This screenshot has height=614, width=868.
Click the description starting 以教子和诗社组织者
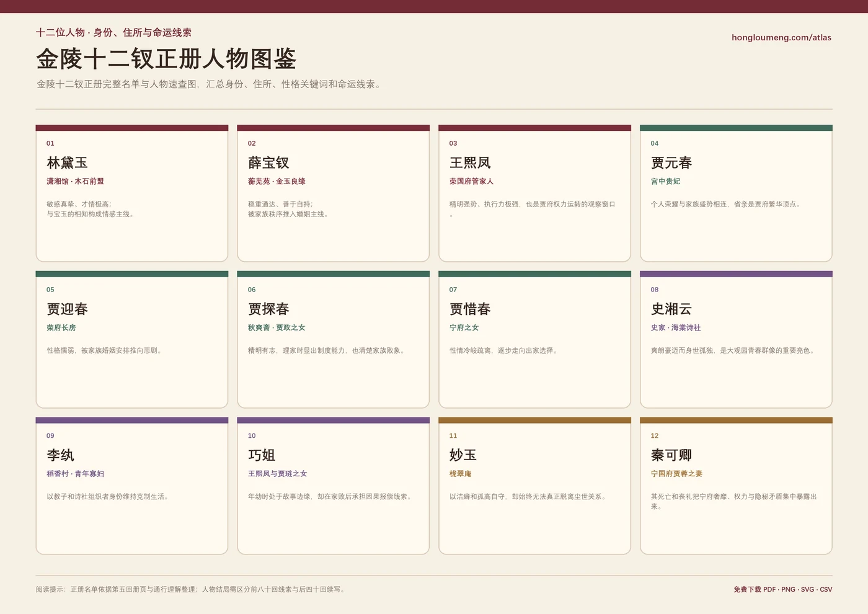coord(108,496)
